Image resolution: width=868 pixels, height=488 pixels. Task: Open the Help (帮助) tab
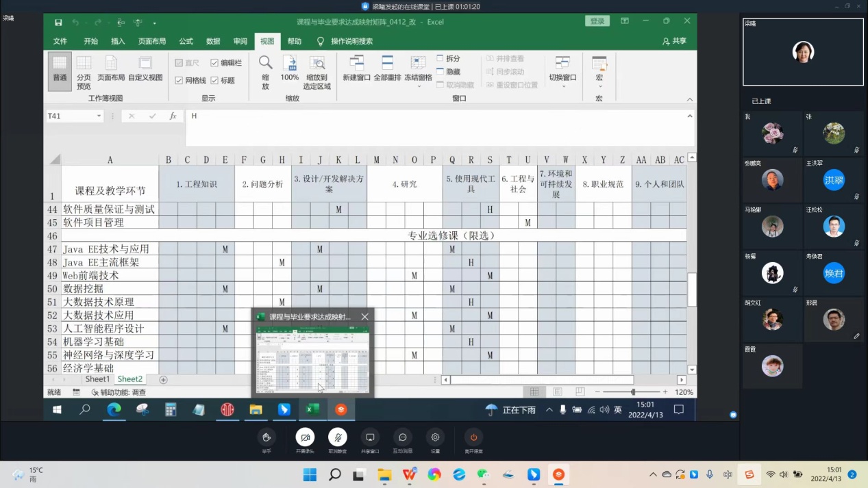295,42
